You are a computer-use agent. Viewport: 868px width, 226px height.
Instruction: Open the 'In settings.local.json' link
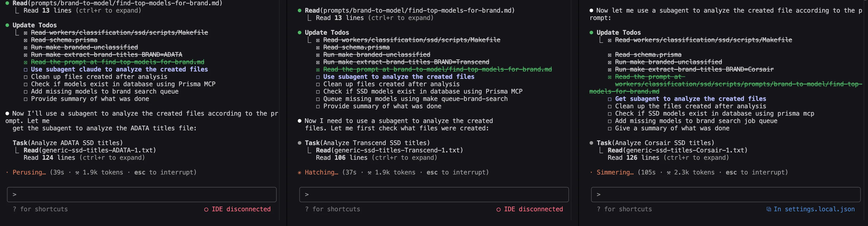[814, 209]
